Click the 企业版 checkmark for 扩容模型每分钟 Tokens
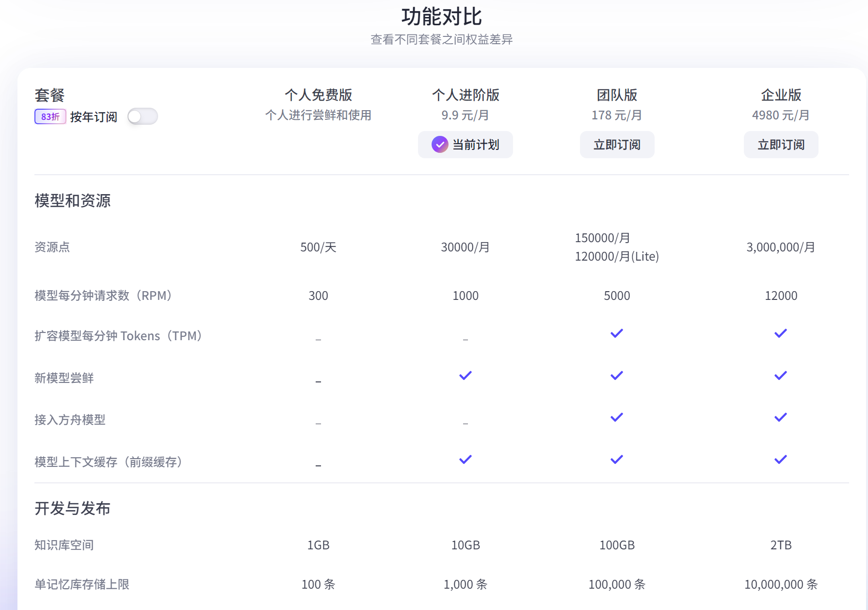 [781, 333]
